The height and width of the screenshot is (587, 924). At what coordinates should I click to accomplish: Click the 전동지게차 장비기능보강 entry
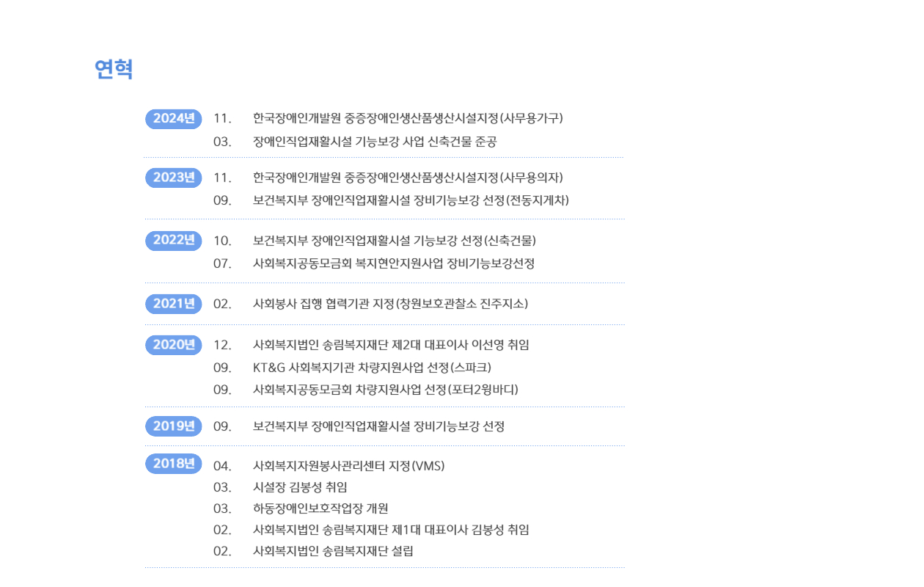click(x=411, y=200)
